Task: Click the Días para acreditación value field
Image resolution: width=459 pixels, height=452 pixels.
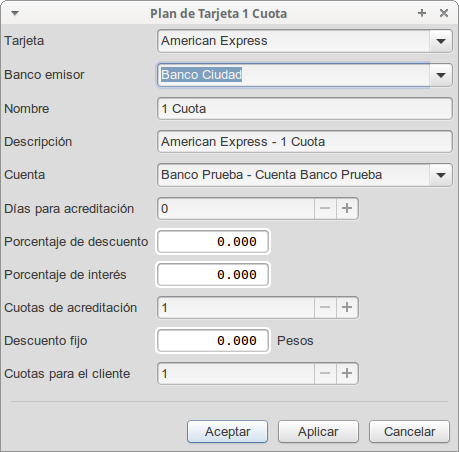Action: click(236, 209)
